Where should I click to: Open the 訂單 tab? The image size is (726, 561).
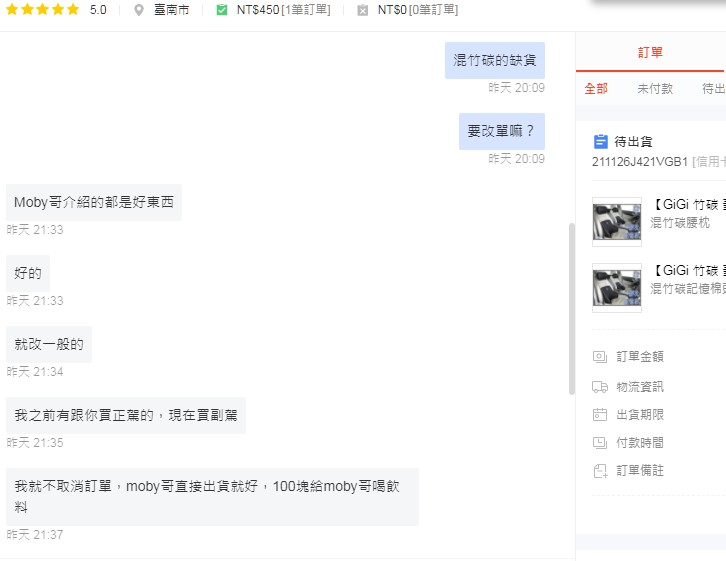pyautogui.click(x=650, y=52)
